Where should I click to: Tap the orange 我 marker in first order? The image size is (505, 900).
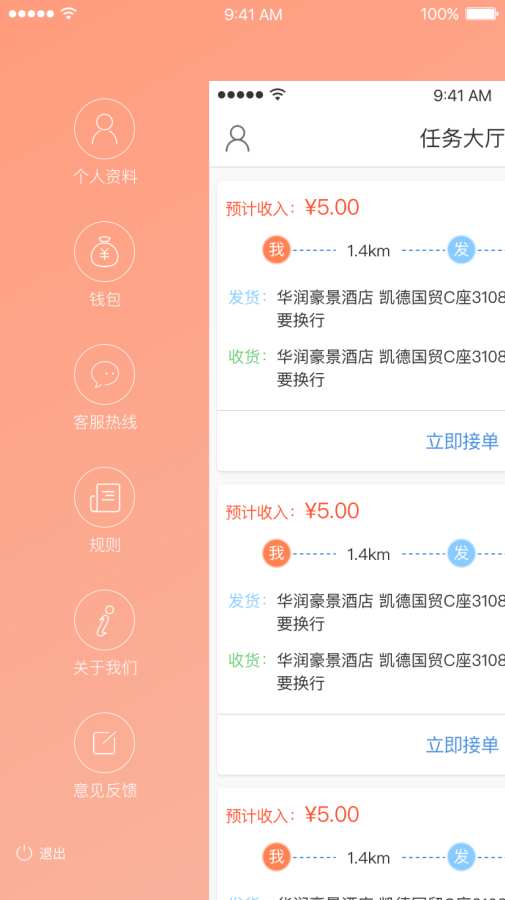[x=277, y=250]
